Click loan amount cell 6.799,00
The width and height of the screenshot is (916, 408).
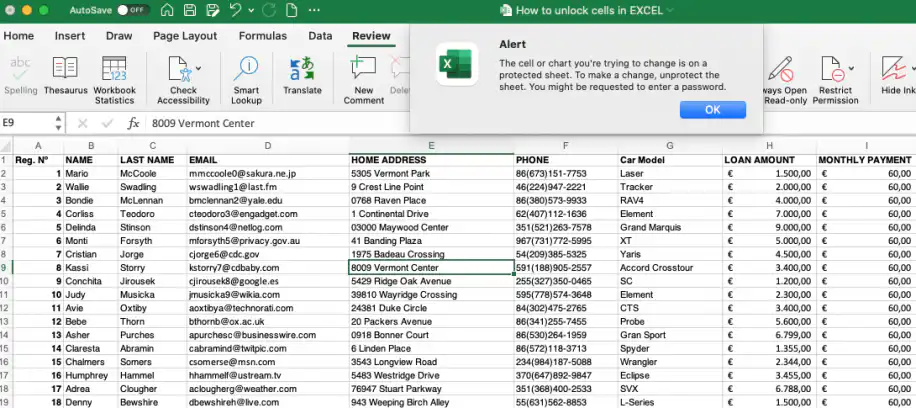769,335
